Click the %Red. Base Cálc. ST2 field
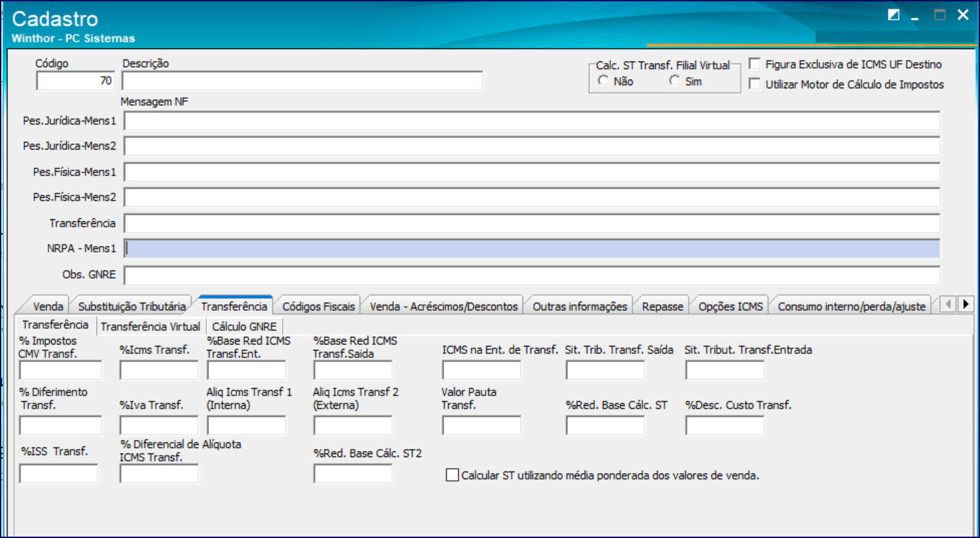 pyautogui.click(x=353, y=474)
